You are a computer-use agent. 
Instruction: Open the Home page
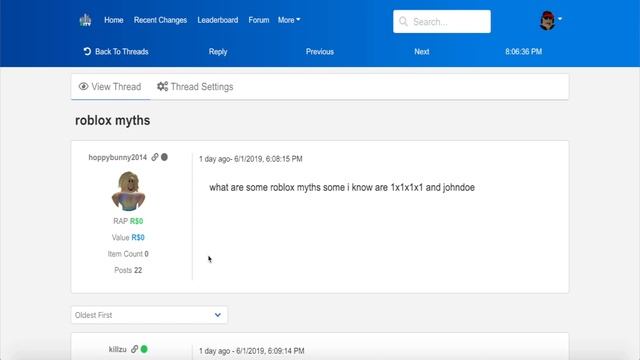pyautogui.click(x=113, y=20)
